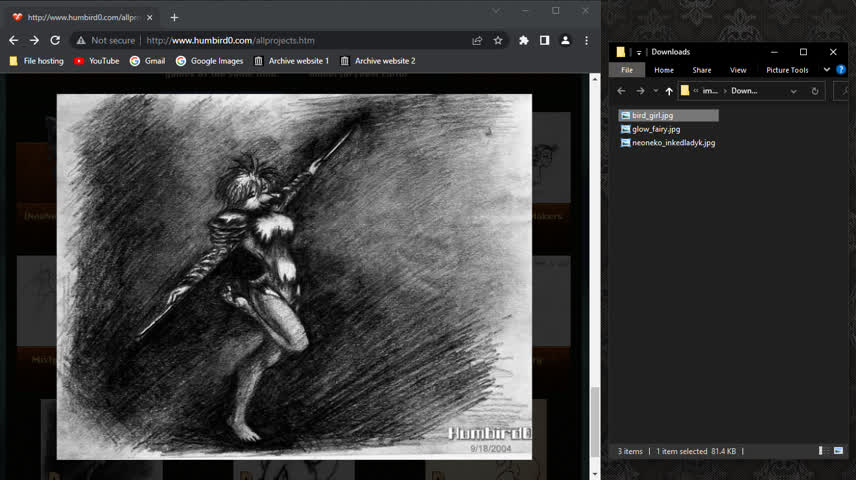
Task: Reload the page in Chrome
Action: pyautogui.click(x=55, y=40)
